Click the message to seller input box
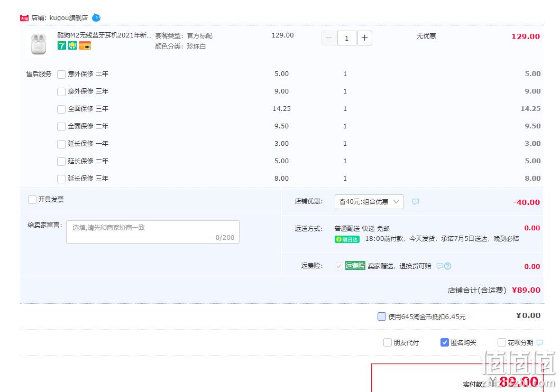This screenshot has width=560, height=392. pos(153,232)
